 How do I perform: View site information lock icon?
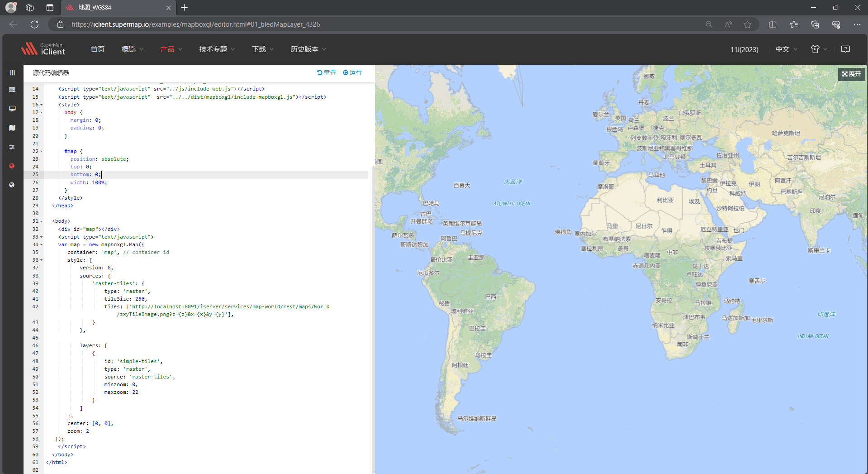tap(60, 24)
